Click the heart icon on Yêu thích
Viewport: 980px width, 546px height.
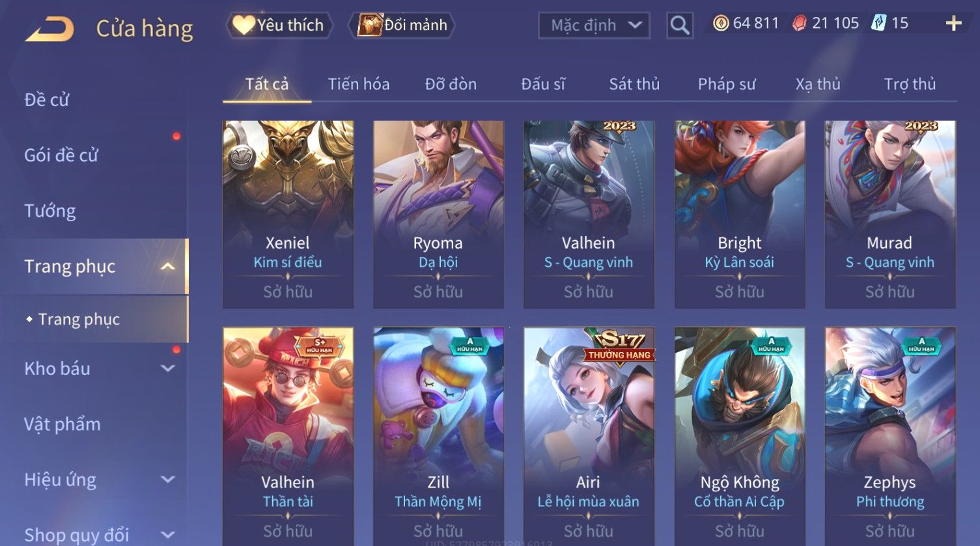click(244, 25)
